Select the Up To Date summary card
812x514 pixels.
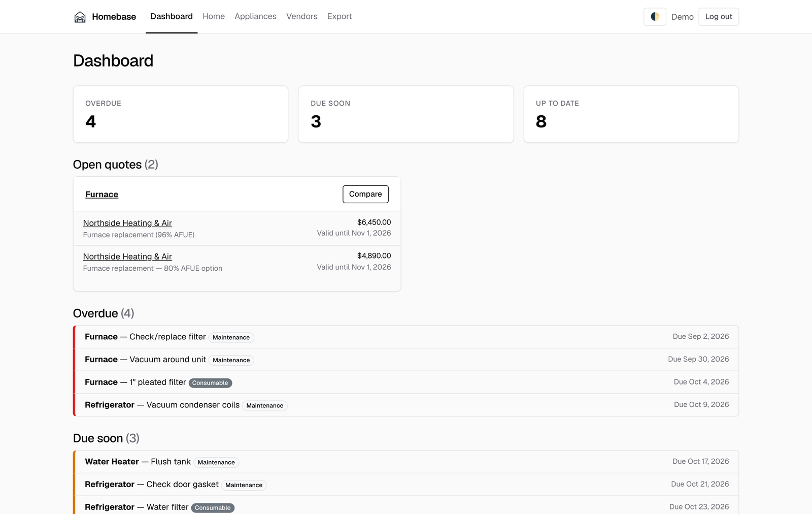point(631,114)
